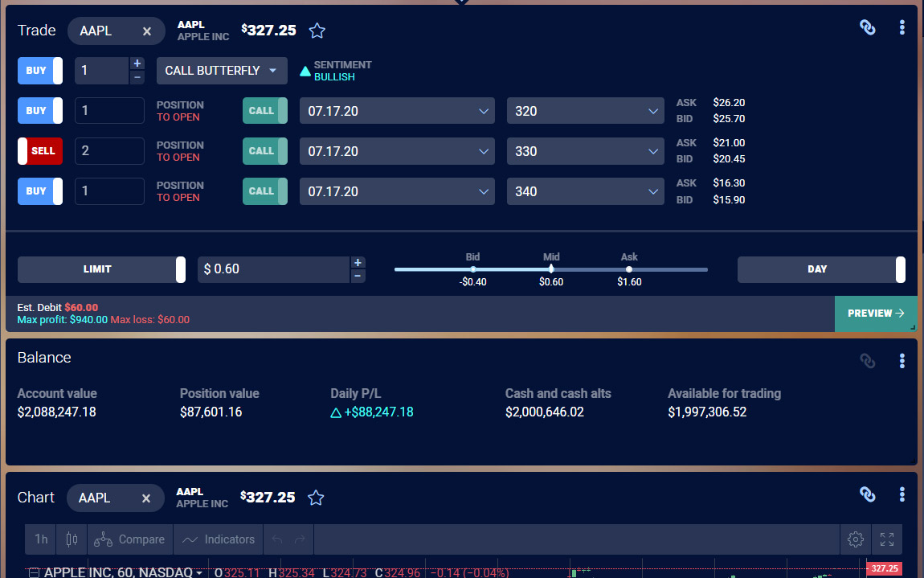
Task: Open the 330 strike price dropdown
Action: [585, 151]
